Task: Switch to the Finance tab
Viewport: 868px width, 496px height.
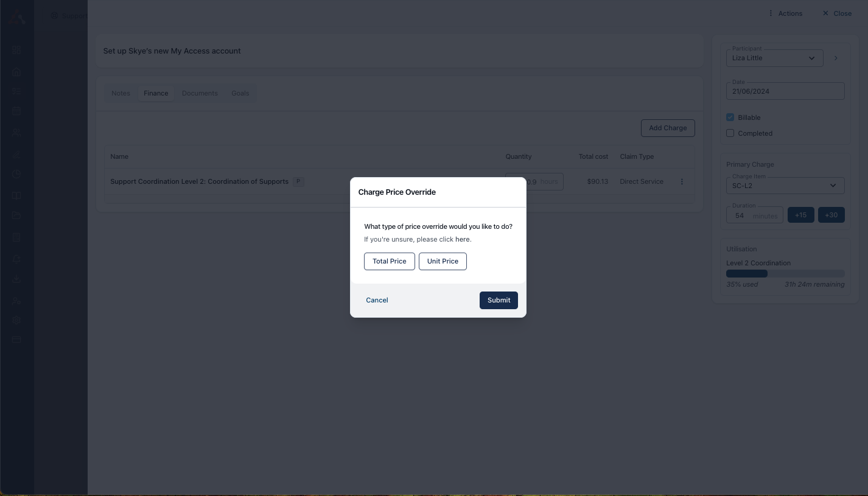Action: (x=156, y=93)
